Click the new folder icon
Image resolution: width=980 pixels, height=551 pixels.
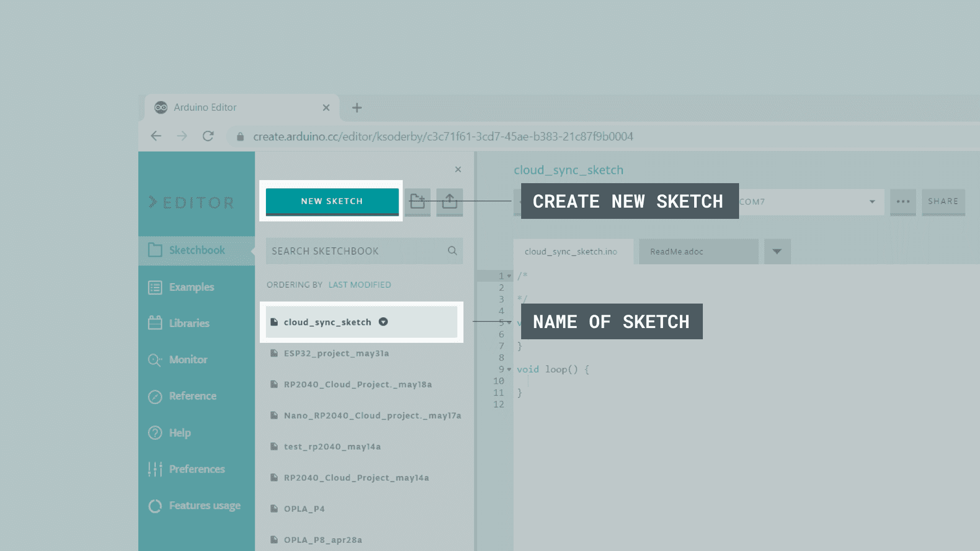click(418, 202)
